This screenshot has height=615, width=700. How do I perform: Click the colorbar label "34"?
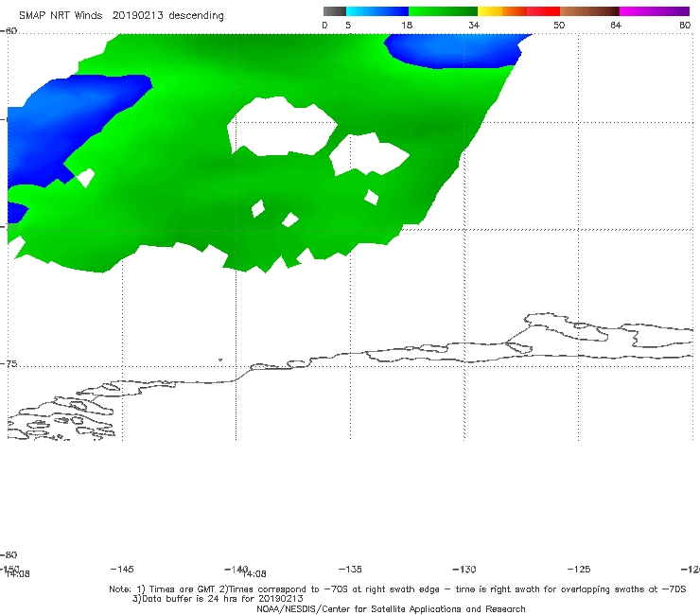474,25
